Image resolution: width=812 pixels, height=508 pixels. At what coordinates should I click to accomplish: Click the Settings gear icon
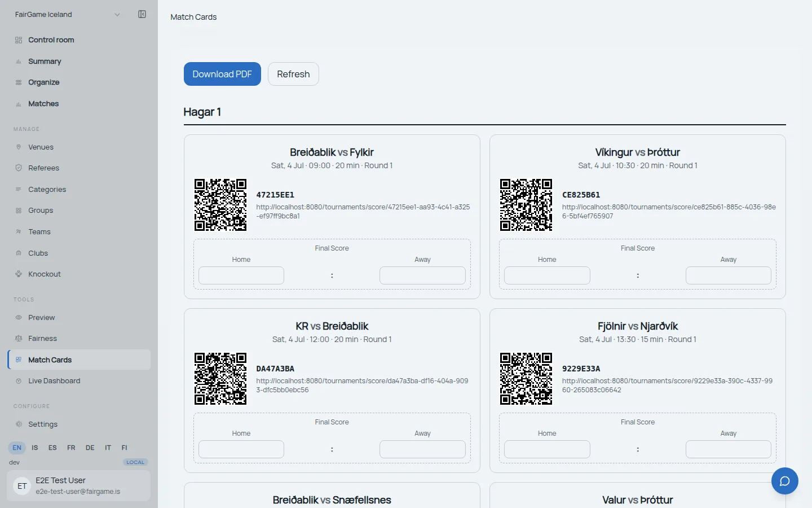coord(19,424)
